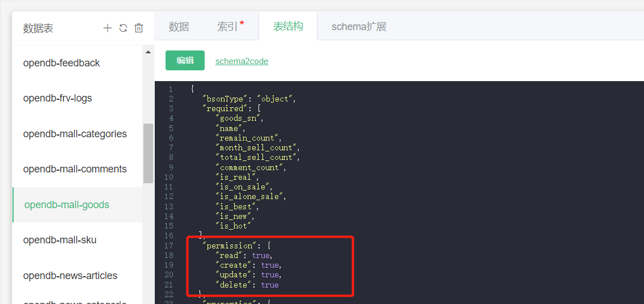The image size is (644, 304).
Task: Select opendb-mall-goods table
Action: pos(77,205)
